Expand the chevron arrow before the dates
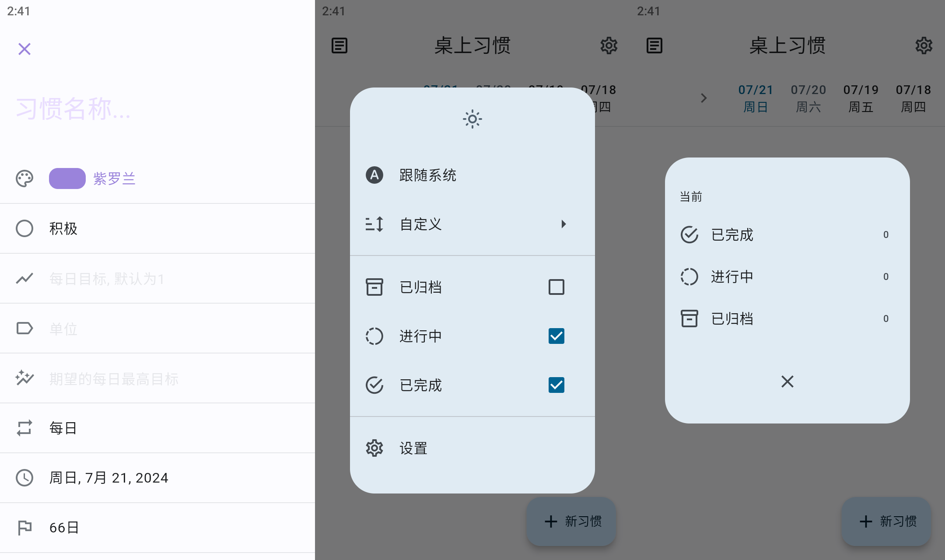945x560 pixels. coord(703,98)
